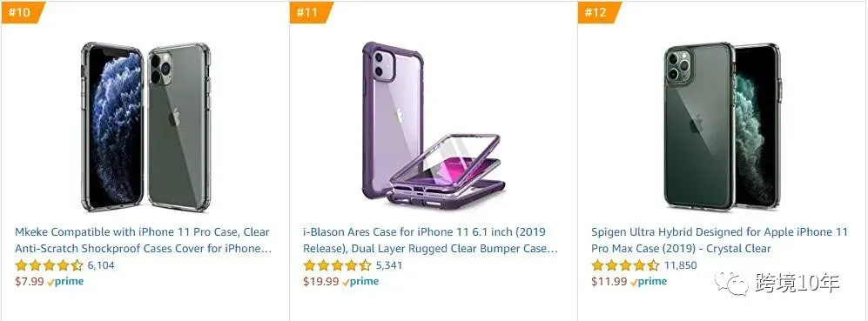Image resolution: width=868 pixels, height=321 pixels.
Task: Click the #10 rank badge
Action: tap(22, 13)
